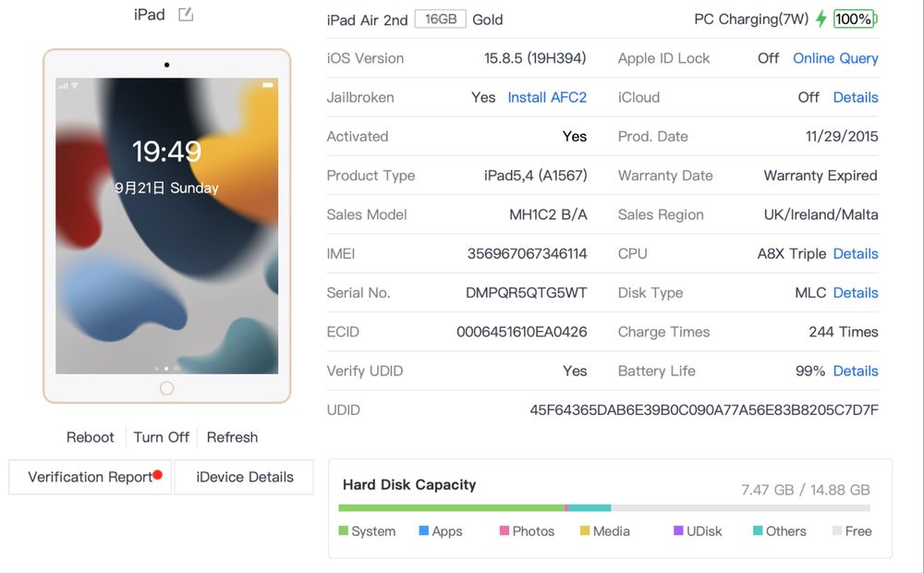Screen dimensions: 924x573
Task: Click the green charging bolt icon
Action: point(821,18)
